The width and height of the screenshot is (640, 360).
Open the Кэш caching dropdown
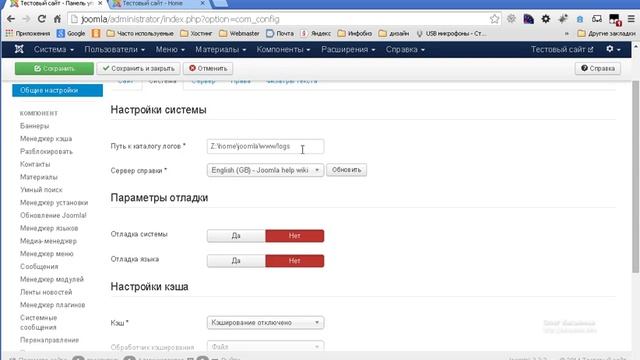[x=265, y=322]
